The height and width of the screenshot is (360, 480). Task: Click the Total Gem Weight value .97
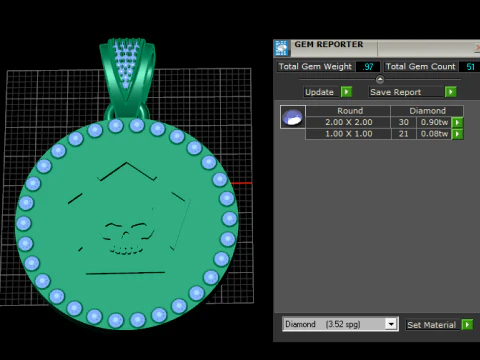[x=368, y=67]
